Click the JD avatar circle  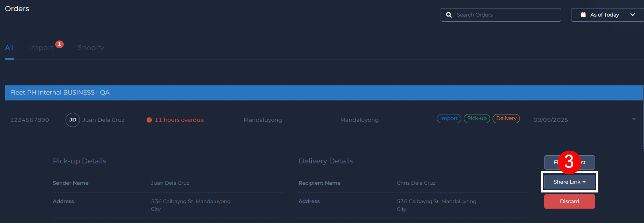click(x=73, y=120)
